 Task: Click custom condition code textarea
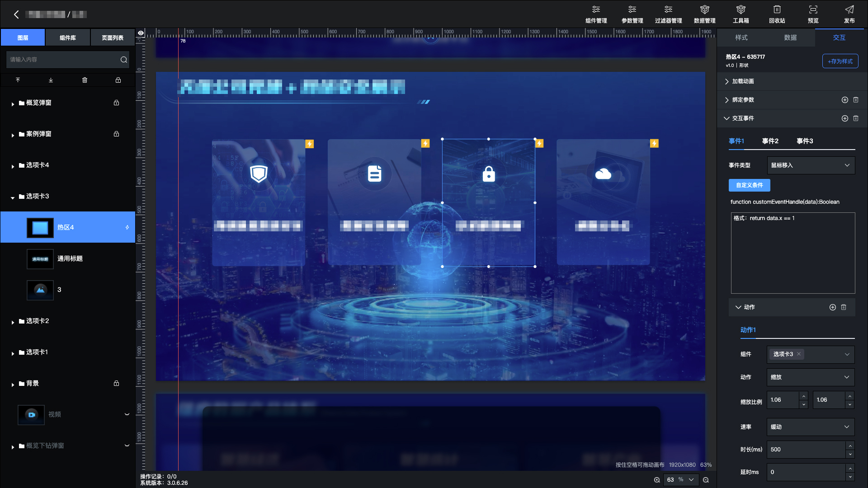tap(793, 253)
